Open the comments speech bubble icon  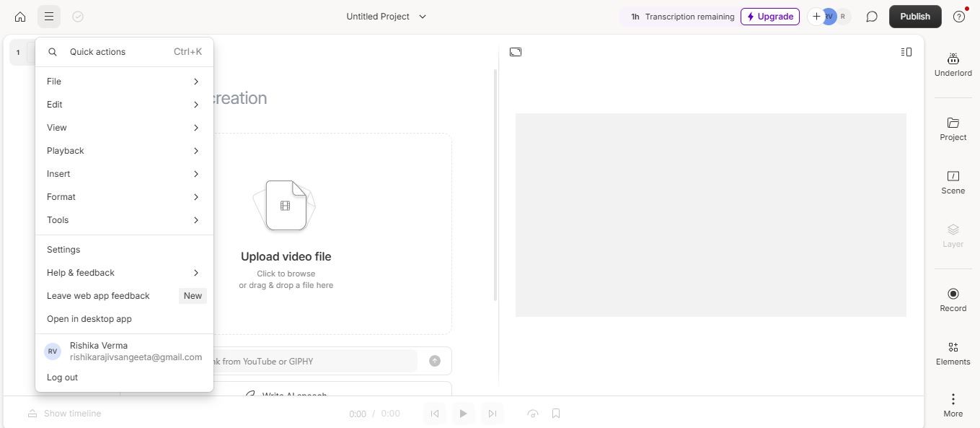[872, 17]
